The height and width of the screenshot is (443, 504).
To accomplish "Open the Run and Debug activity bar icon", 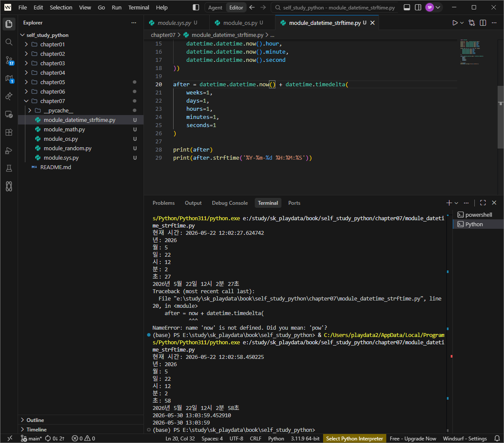I will [x=9, y=151].
